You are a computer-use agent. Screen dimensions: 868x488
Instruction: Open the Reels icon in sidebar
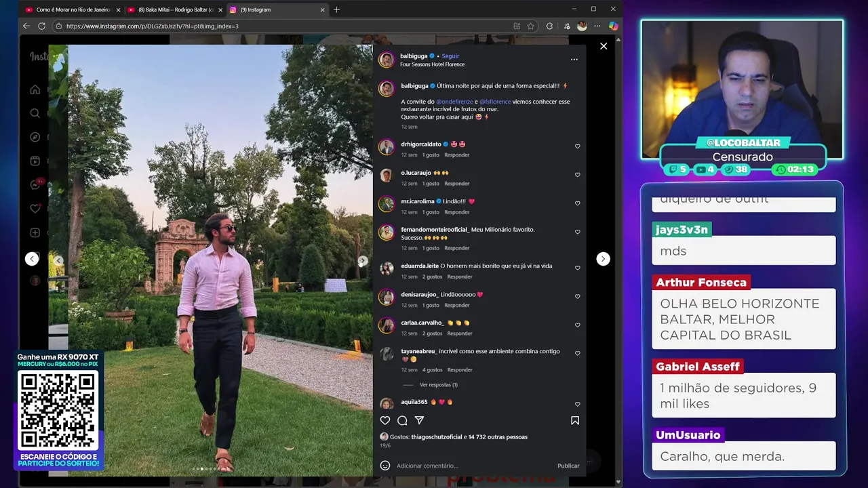click(x=35, y=161)
